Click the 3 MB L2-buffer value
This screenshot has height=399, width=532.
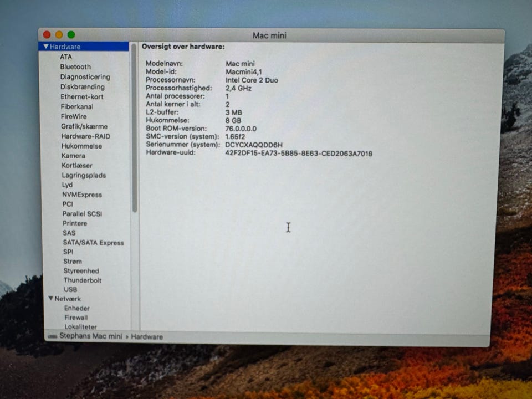click(233, 112)
